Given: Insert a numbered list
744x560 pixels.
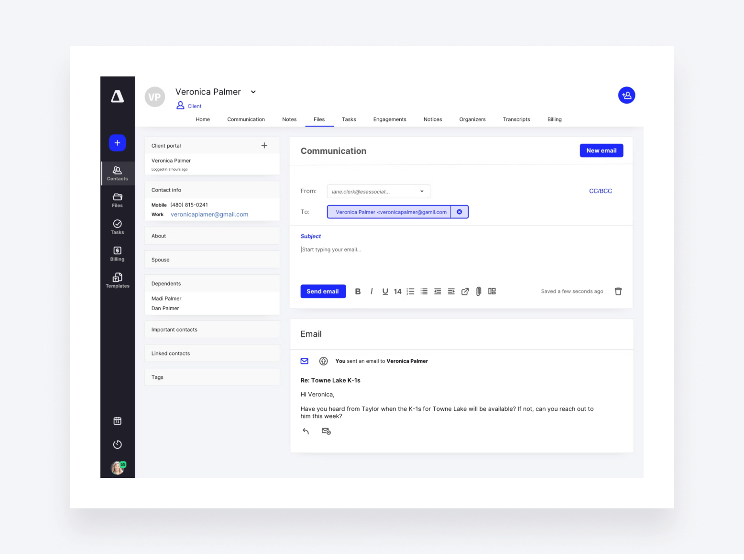Looking at the screenshot, I should click(410, 291).
